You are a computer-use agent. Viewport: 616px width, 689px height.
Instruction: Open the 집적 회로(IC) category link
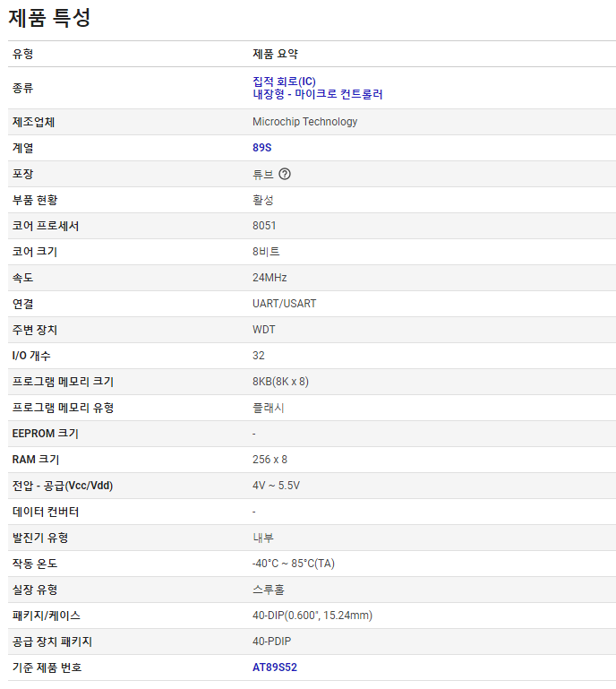point(284,82)
